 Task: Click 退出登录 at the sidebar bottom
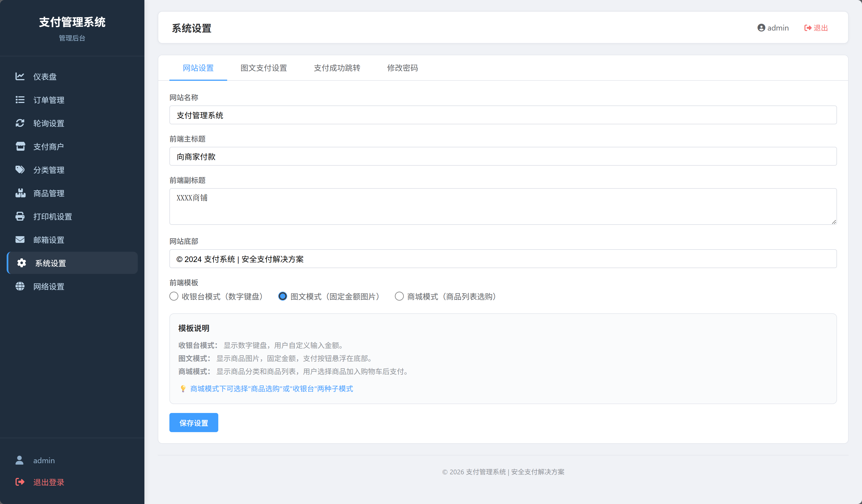click(x=49, y=482)
